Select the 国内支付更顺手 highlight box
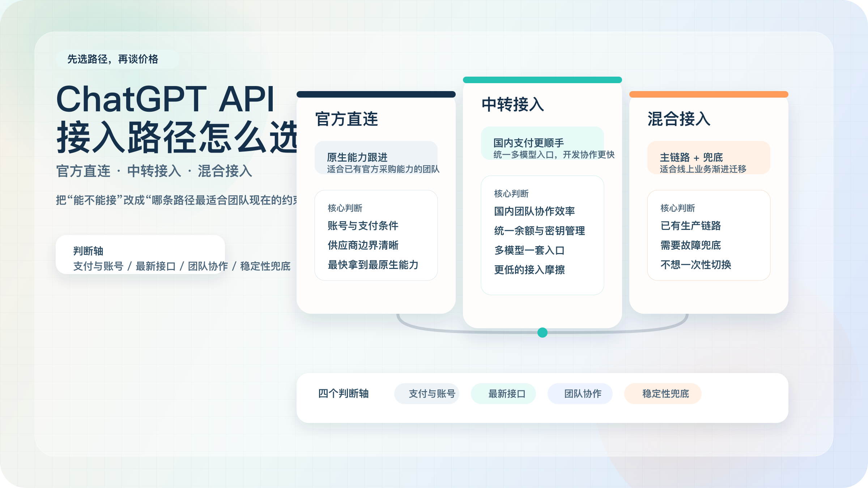 tap(542, 144)
